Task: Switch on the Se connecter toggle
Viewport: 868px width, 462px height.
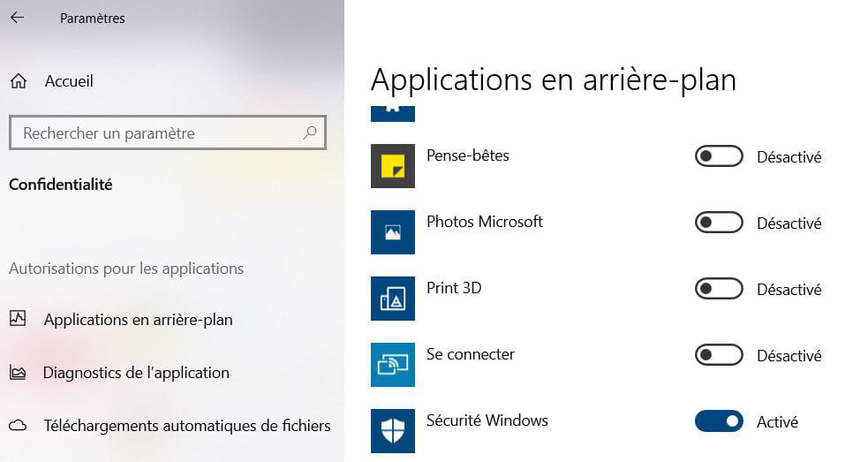Action: tap(719, 355)
